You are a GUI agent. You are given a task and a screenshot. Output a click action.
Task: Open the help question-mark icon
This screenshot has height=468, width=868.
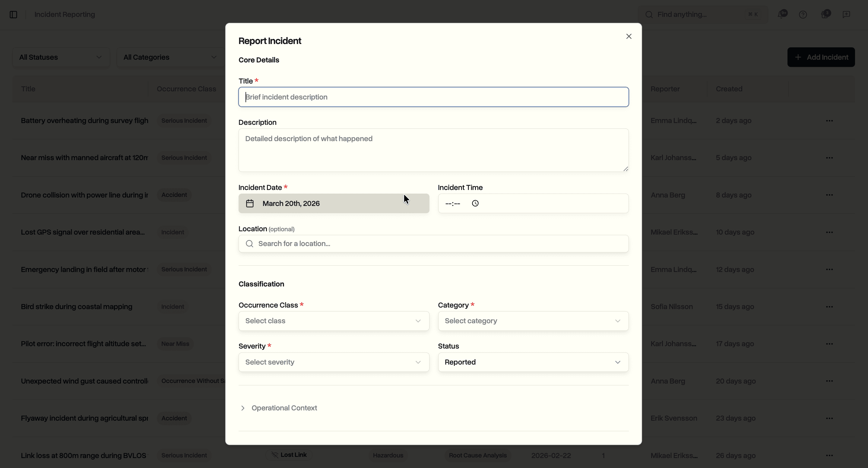[x=803, y=14]
